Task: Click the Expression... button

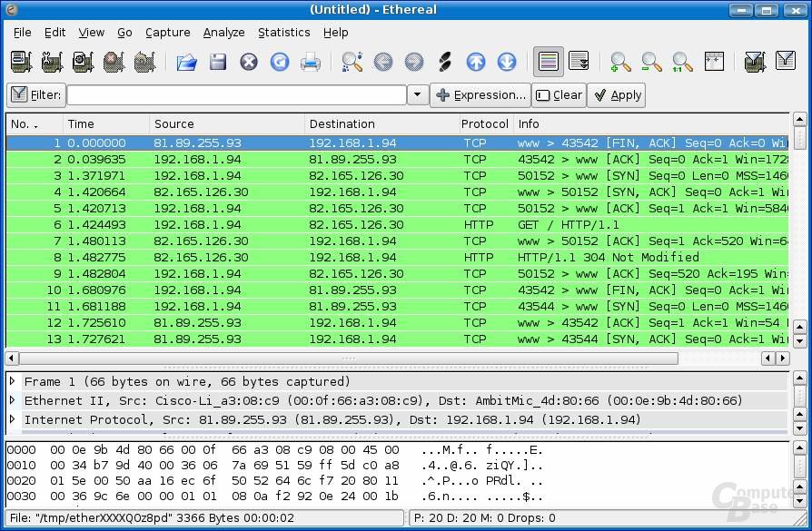Action: pyautogui.click(x=480, y=95)
